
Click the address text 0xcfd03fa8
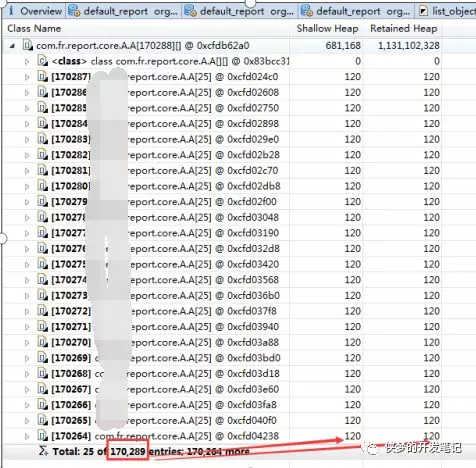point(252,405)
